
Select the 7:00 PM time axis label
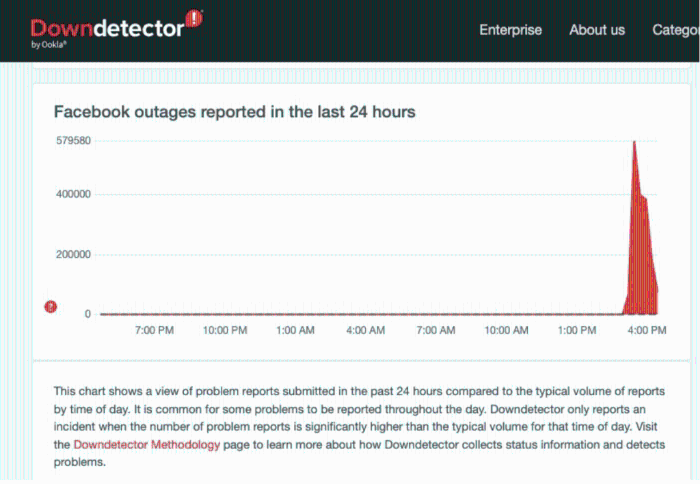pyautogui.click(x=153, y=330)
